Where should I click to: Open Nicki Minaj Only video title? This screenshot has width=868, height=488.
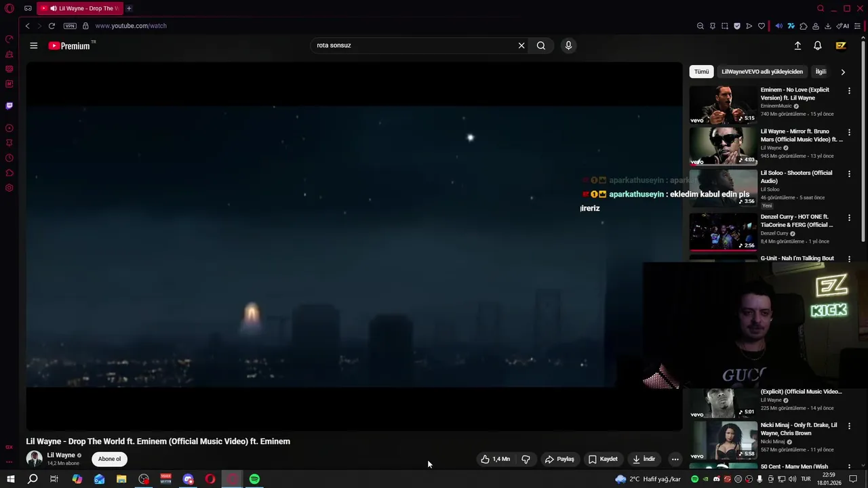[x=799, y=429]
